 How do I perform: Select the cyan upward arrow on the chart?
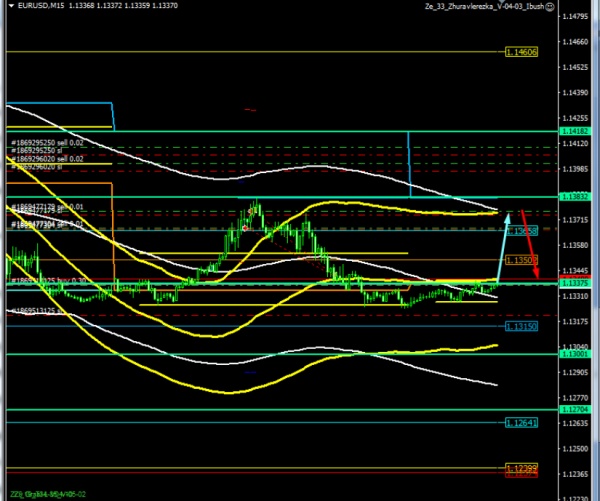point(504,245)
